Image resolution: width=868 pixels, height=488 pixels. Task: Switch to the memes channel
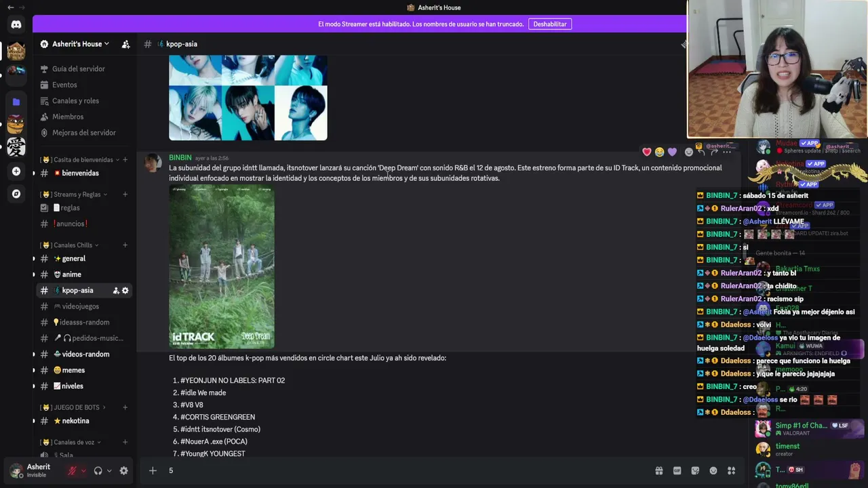[85, 370]
